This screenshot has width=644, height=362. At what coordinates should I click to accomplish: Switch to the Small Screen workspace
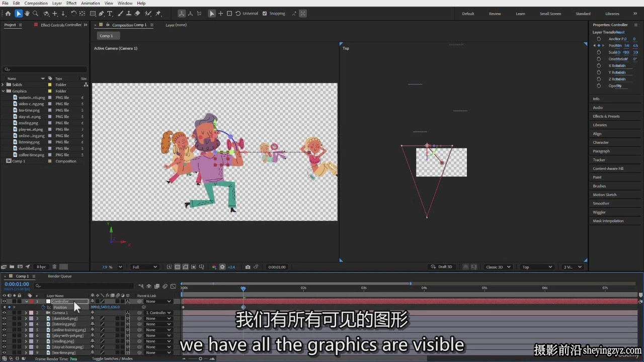click(550, 14)
